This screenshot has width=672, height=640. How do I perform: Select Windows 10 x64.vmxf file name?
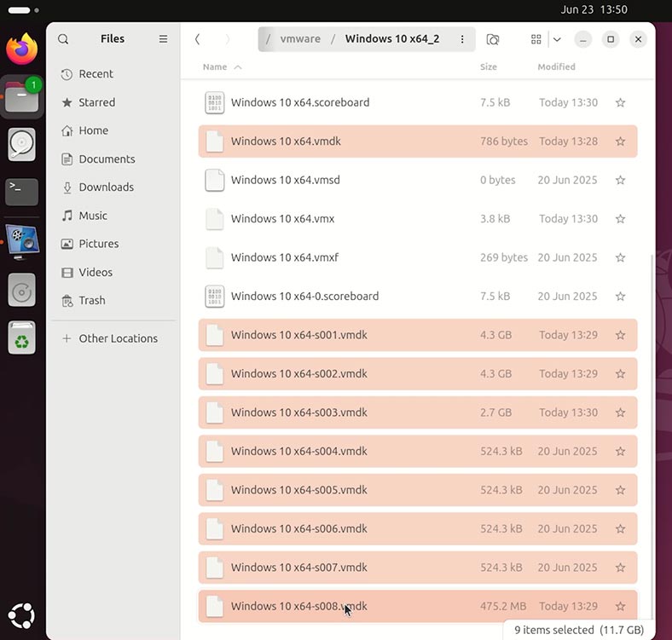click(285, 257)
